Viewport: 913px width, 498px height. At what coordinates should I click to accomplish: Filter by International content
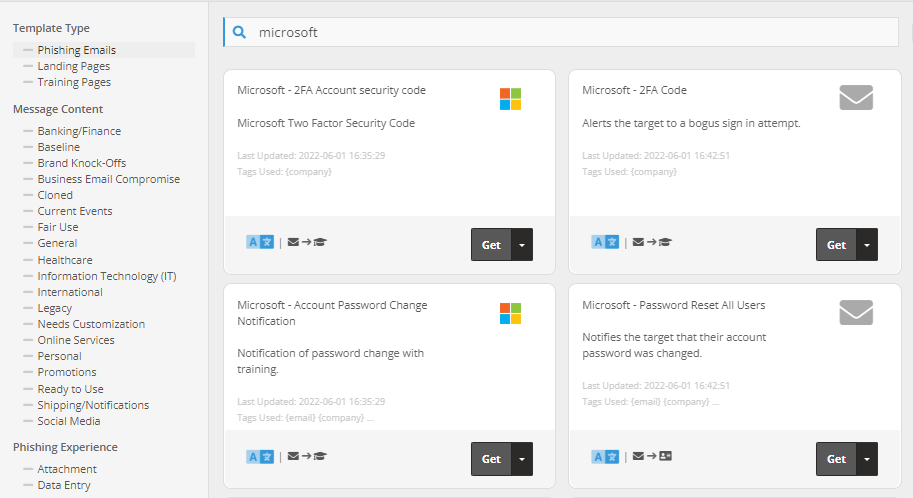point(70,292)
